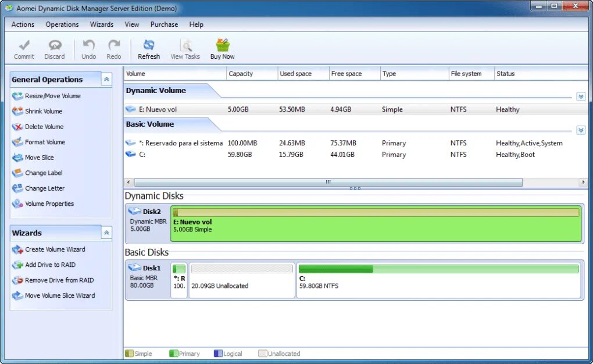The height and width of the screenshot is (364, 593).
Task: Click the Resize/Move Volume link
Action: point(52,96)
